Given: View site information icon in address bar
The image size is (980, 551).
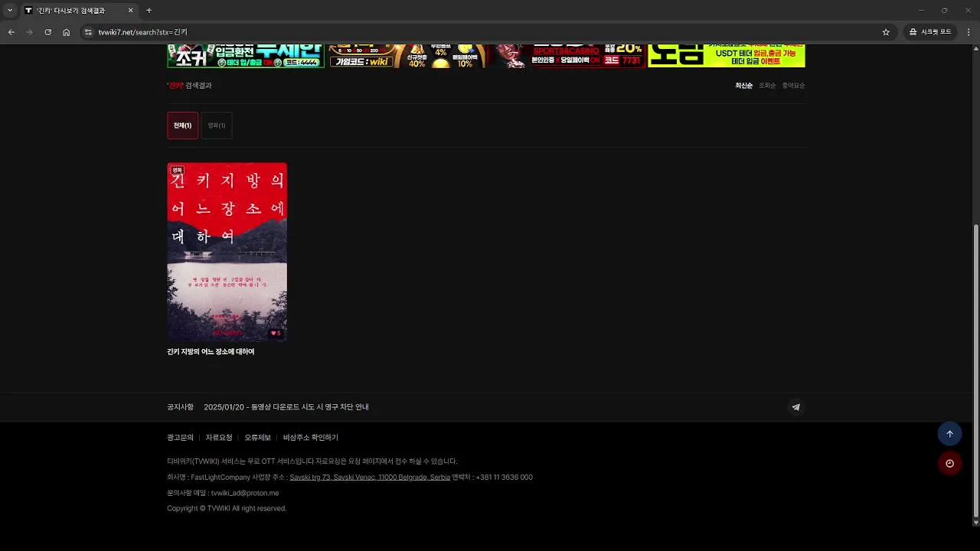Looking at the screenshot, I should (88, 32).
